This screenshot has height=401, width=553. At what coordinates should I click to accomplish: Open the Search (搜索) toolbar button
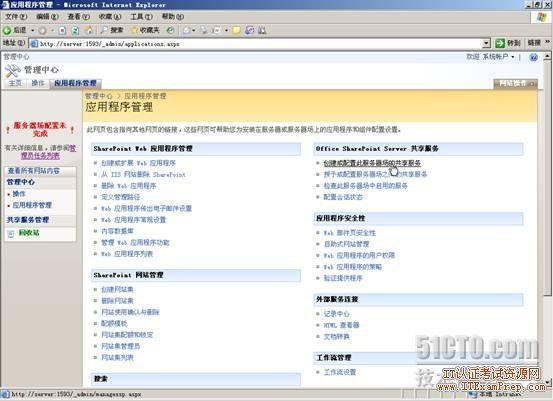(x=111, y=30)
